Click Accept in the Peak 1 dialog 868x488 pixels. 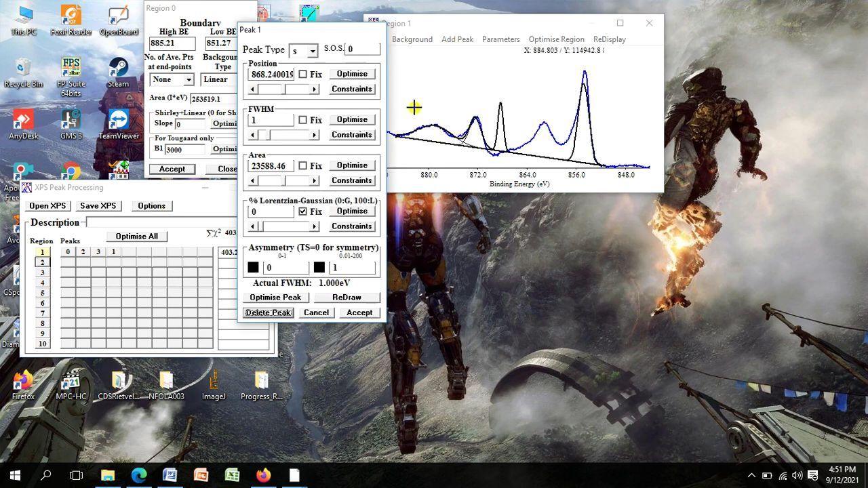pos(359,312)
